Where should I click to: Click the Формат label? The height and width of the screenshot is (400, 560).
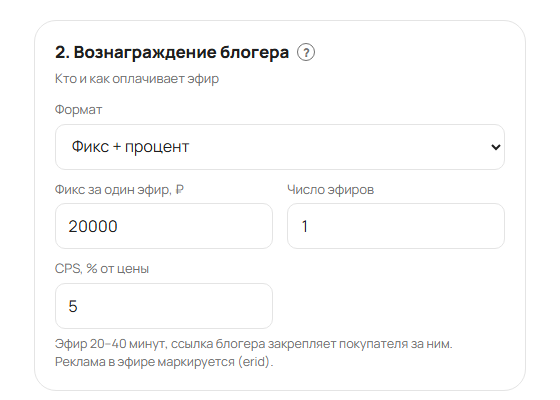78,110
